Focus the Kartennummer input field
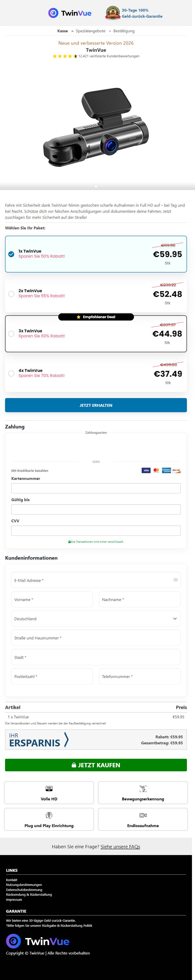This screenshot has height=980, width=195. [96, 488]
